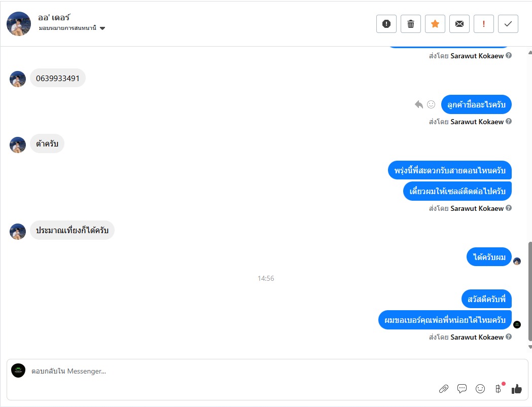Mark conversation as unread with envelope icon
The height and width of the screenshot is (407, 532).
[x=459, y=24]
